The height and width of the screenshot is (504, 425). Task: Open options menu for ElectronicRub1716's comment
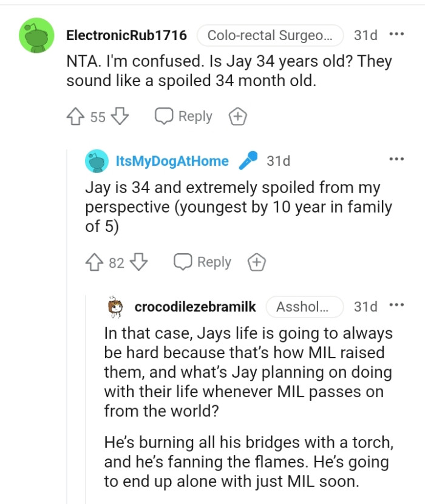coord(396,35)
